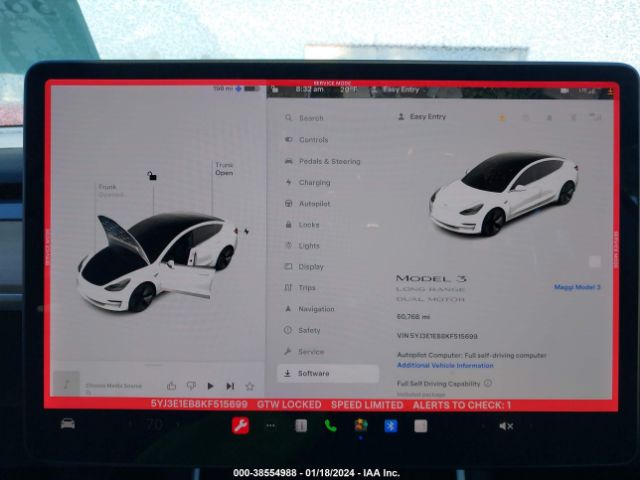Screen dimensions: 640x480
Task: Tap the white Model 3 image in Software panel
Action: [504, 194]
